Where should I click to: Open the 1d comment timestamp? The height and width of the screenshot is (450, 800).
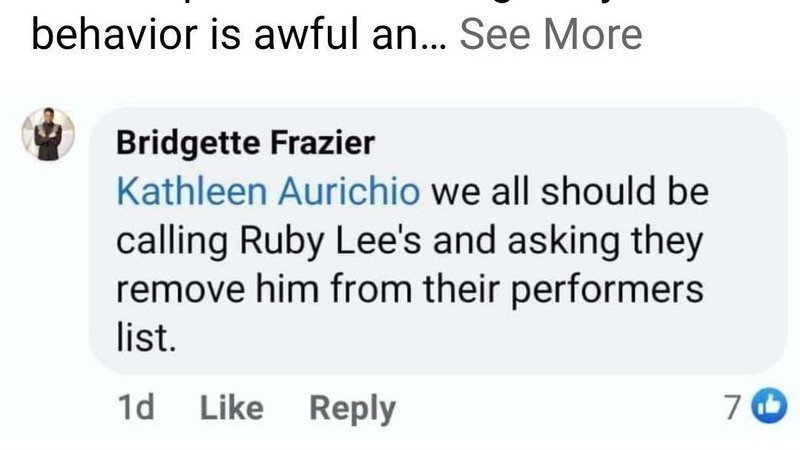point(136,408)
